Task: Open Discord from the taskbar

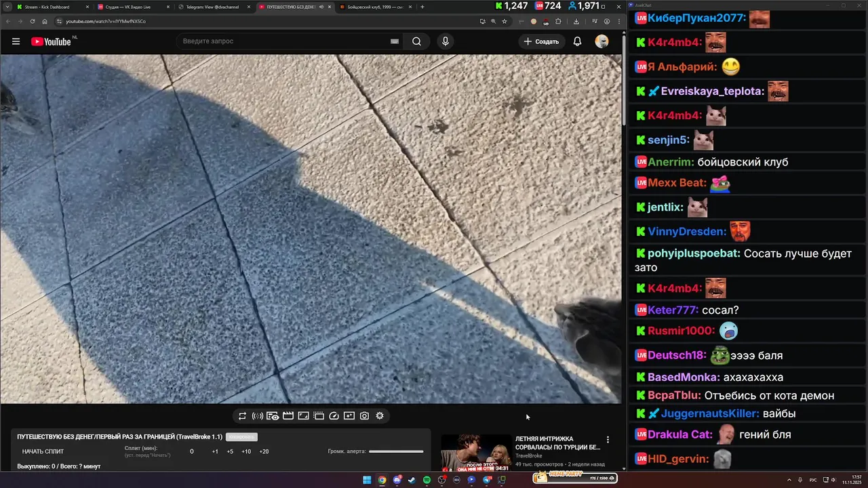Action: (x=397, y=480)
